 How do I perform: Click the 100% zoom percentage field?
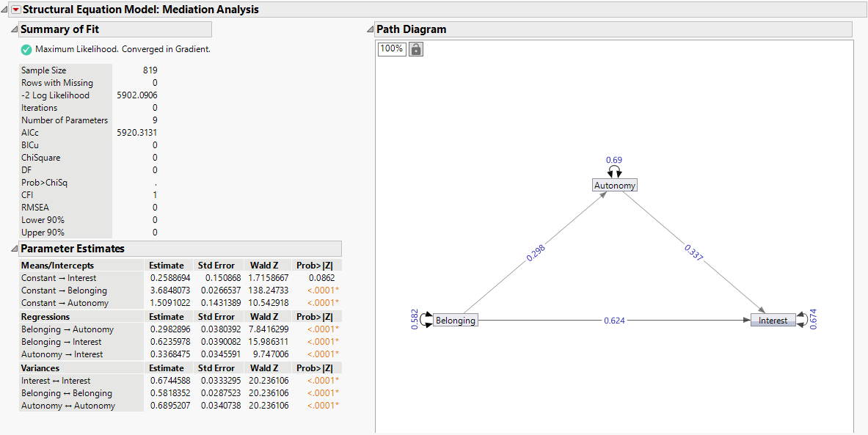pyautogui.click(x=392, y=48)
